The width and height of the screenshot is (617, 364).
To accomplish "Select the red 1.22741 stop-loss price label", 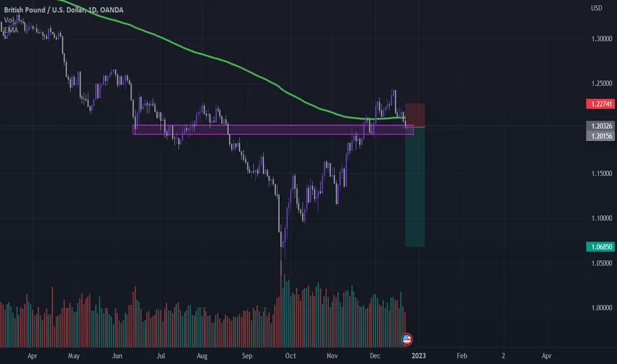I will tap(600, 104).
